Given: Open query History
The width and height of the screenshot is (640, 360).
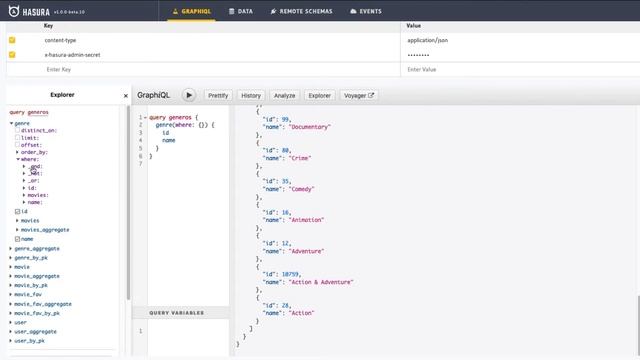Looking at the screenshot, I should pyautogui.click(x=251, y=95).
